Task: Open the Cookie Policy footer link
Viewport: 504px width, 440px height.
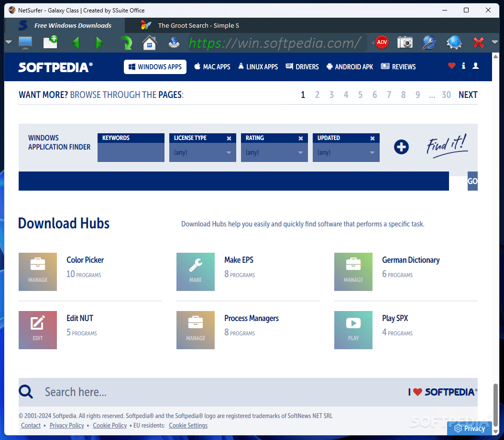Action: [x=110, y=425]
